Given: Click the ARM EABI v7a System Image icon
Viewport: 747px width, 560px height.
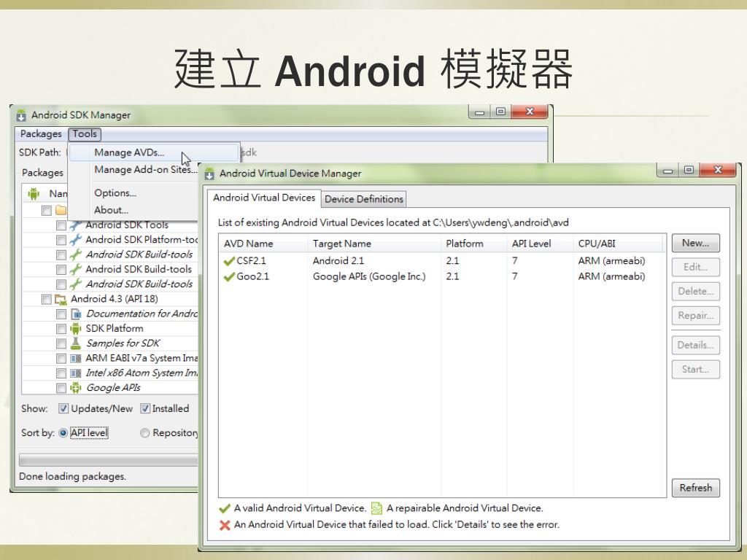Looking at the screenshot, I should click(76, 359).
